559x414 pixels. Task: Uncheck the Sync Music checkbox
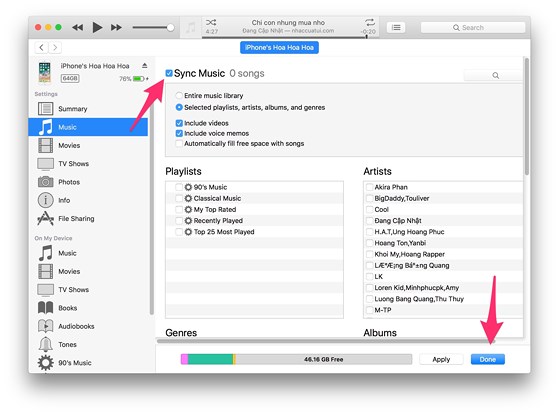169,73
